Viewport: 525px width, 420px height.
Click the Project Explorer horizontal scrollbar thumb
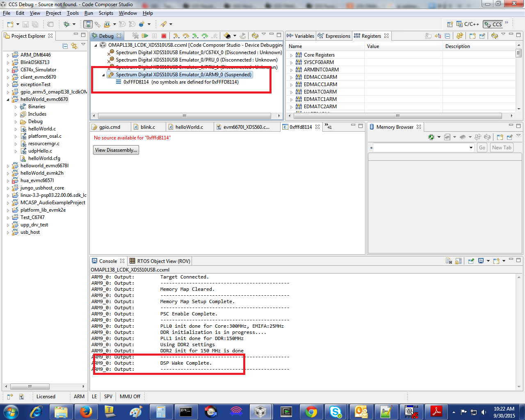point(30,386)
